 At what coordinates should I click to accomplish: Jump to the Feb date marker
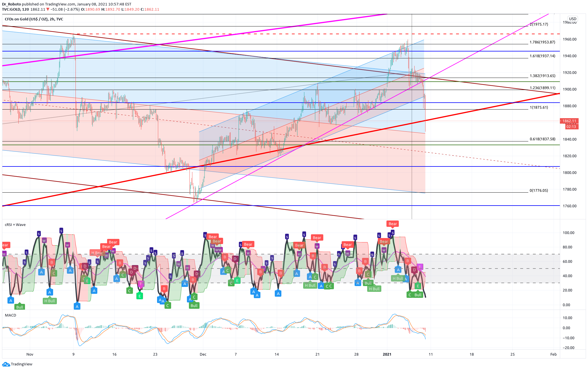click(554, 354)
